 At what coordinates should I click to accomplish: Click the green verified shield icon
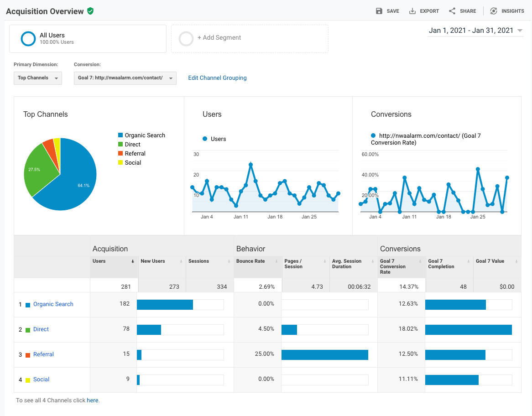point(90,11)
